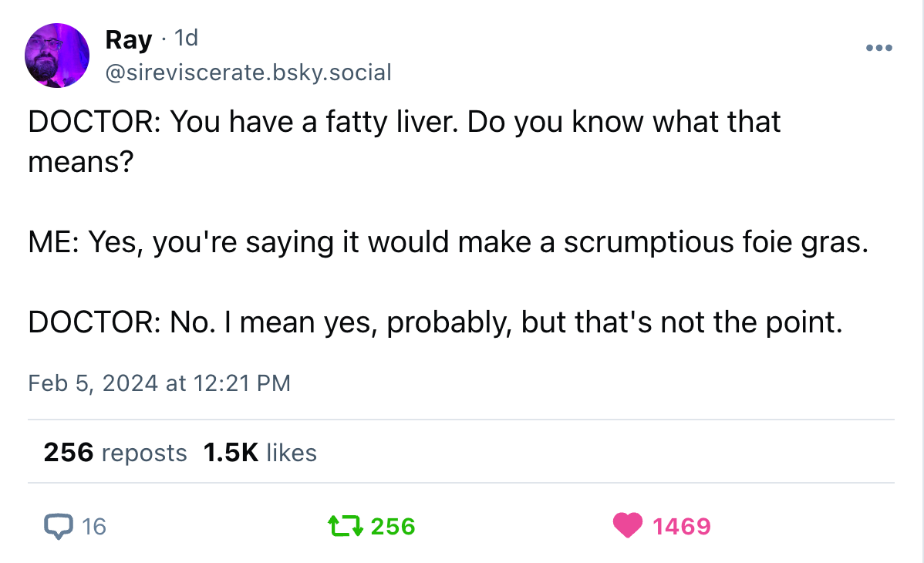Screen dimensions: 924x563
Task: Click the Feb 5, 2024 timestamp
Action: 159,383
